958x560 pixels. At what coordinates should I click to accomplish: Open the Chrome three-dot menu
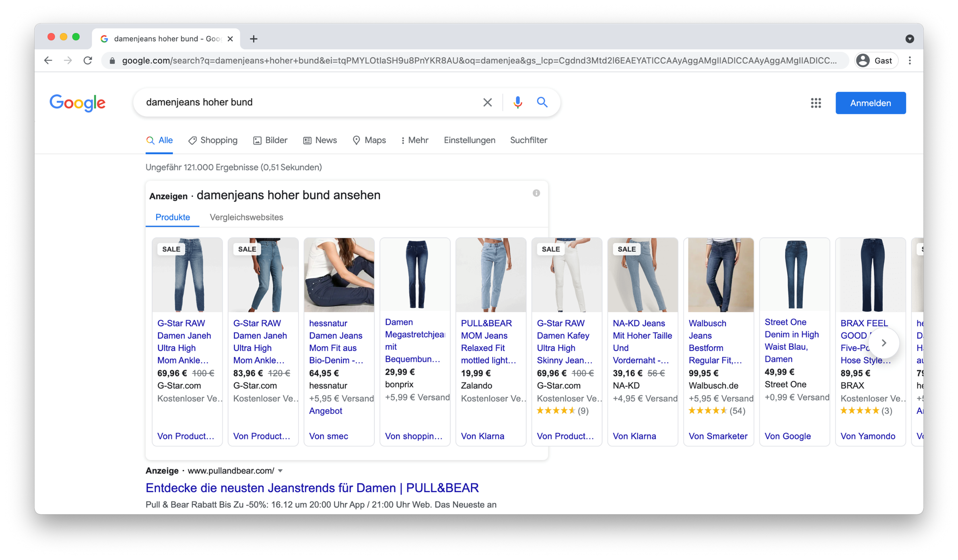coord(910,61)
